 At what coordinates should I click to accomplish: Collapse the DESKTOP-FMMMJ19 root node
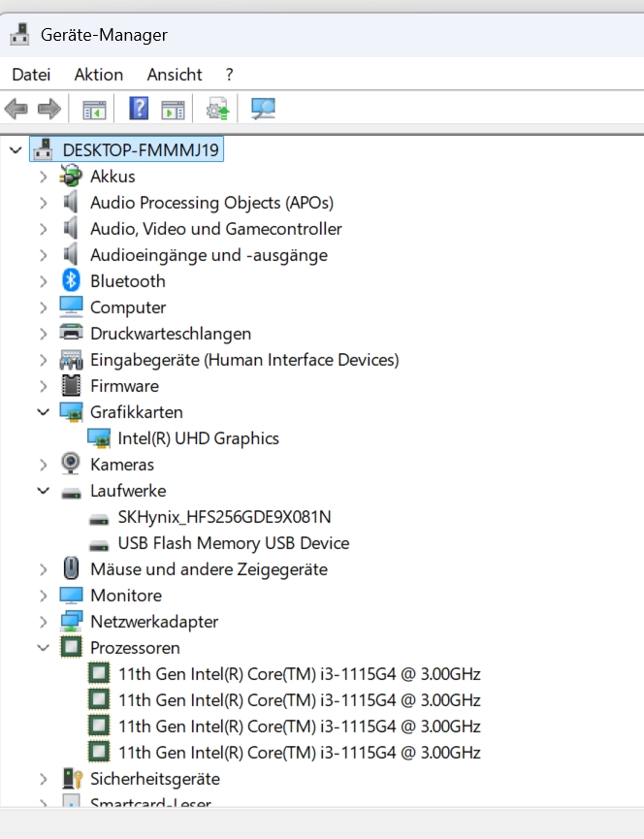click(x=16, y=150)
